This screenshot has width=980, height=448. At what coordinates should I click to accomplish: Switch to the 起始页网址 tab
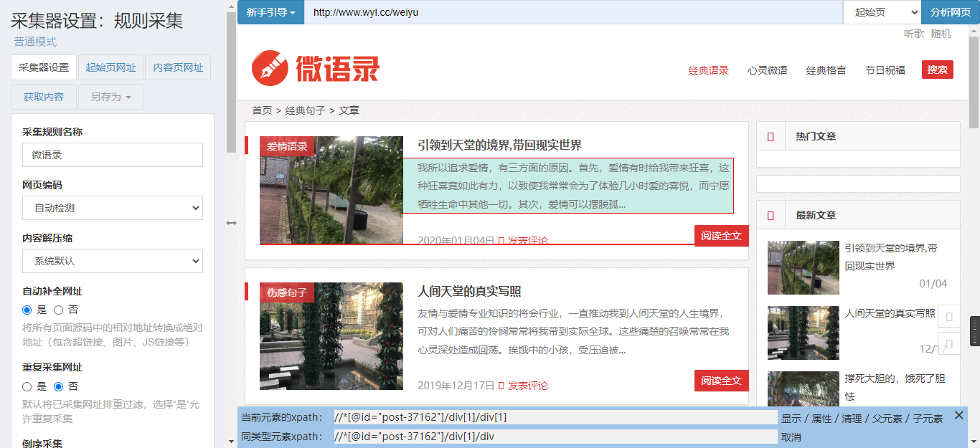(x=110, y=67)
